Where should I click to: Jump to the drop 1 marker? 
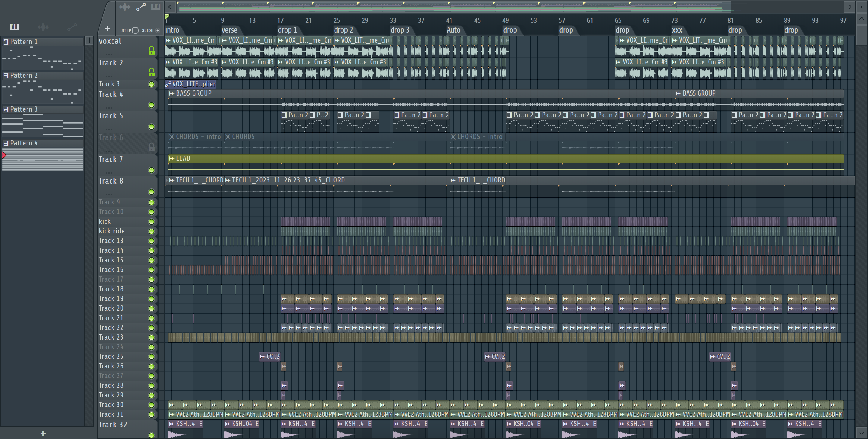tap(288, 30)
